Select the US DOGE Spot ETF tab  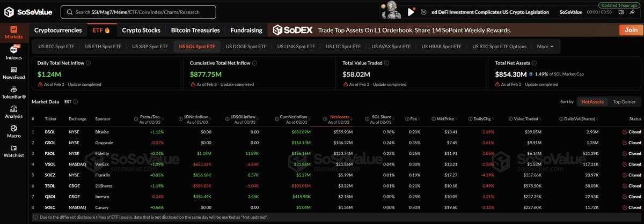(246, 47)
